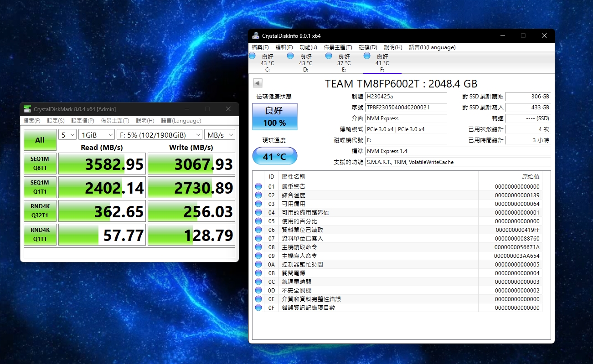Click status orb for attribute 07 資料單位已寫入
Image resolution: width=593 pixels, height=364 pixels.
(258, 238)
